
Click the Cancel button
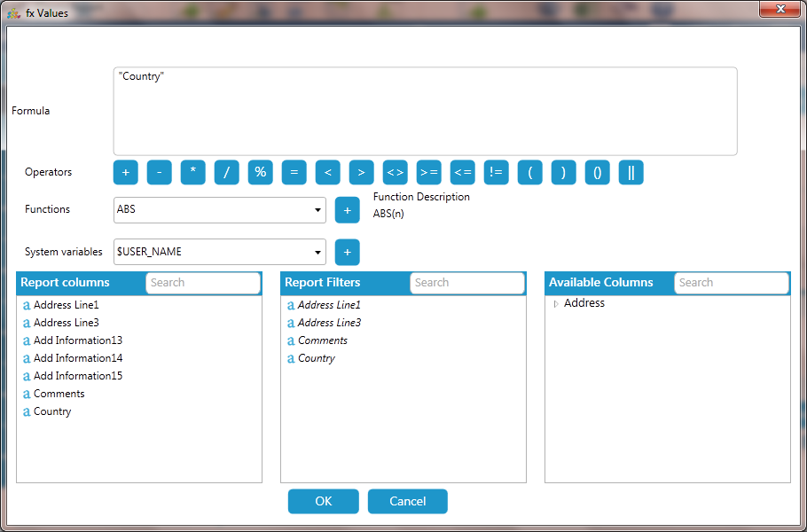coord(407,501)
